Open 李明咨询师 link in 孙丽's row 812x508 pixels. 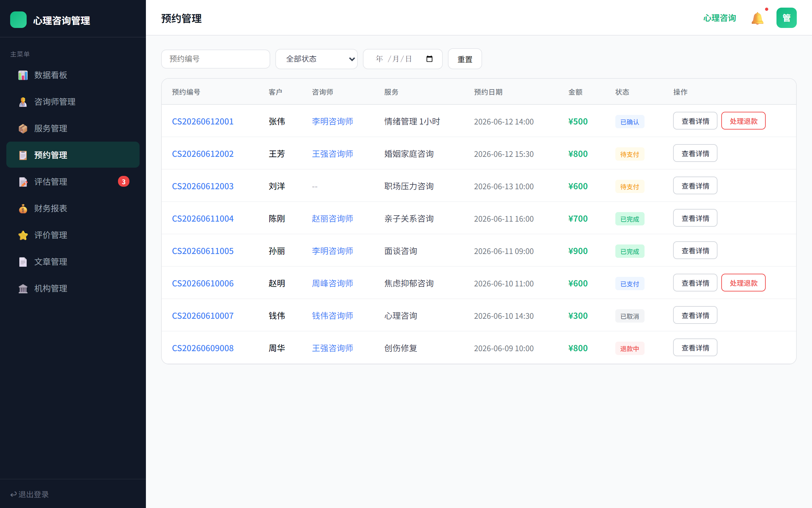[x=332, y=251]
